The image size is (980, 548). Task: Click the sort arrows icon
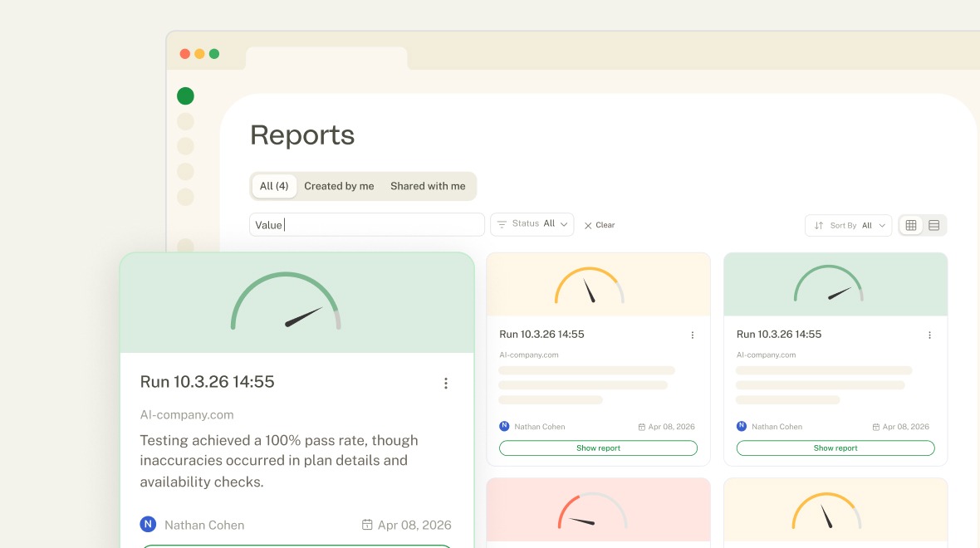click(x=818, y=226)
